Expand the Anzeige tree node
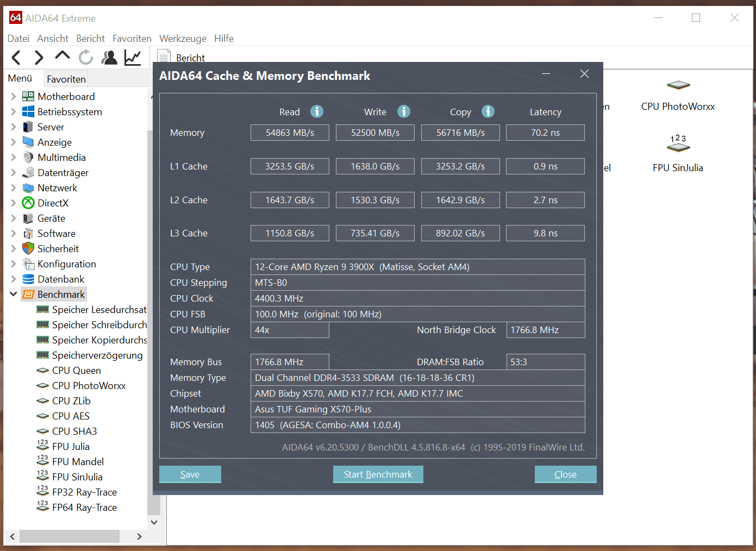 pos(14,142)
